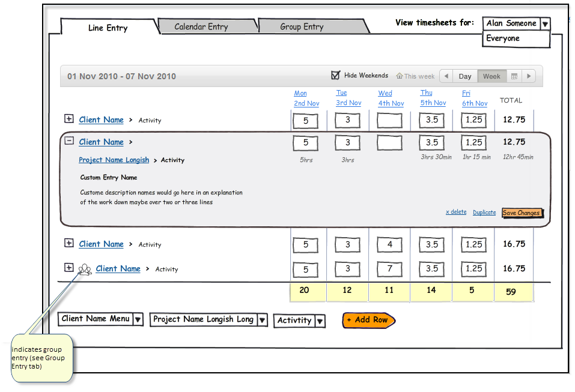Switch to Day view toggle
The height and width of the screenshot is (392, 575).
(465, 76)
